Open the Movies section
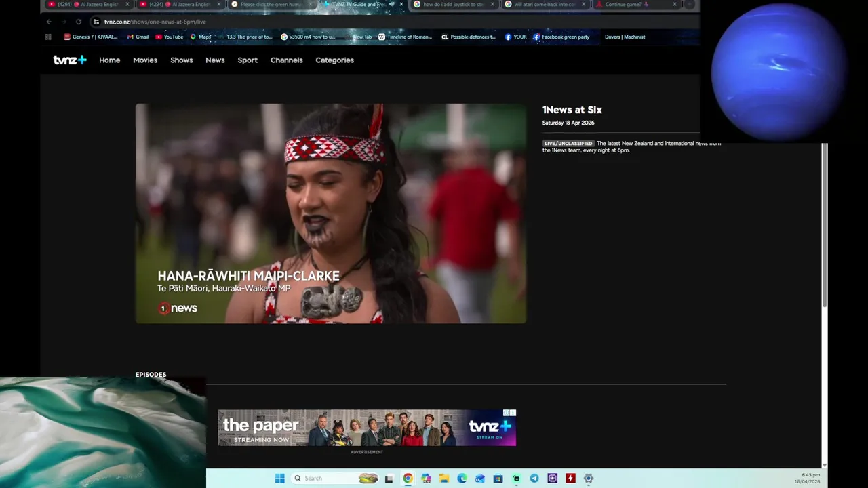The image size is (868, 488). [145, 60]
